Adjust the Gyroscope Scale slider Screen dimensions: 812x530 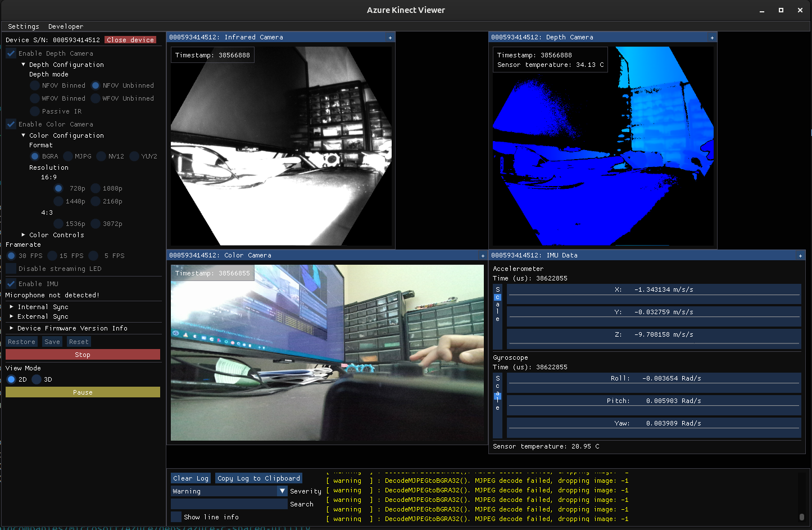click(497, 405)
